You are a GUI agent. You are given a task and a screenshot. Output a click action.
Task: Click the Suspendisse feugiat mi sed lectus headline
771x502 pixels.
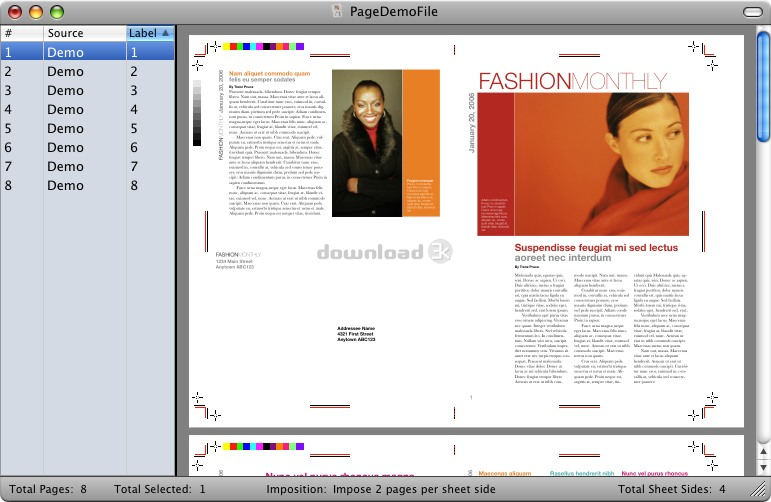tap(596, 248)
